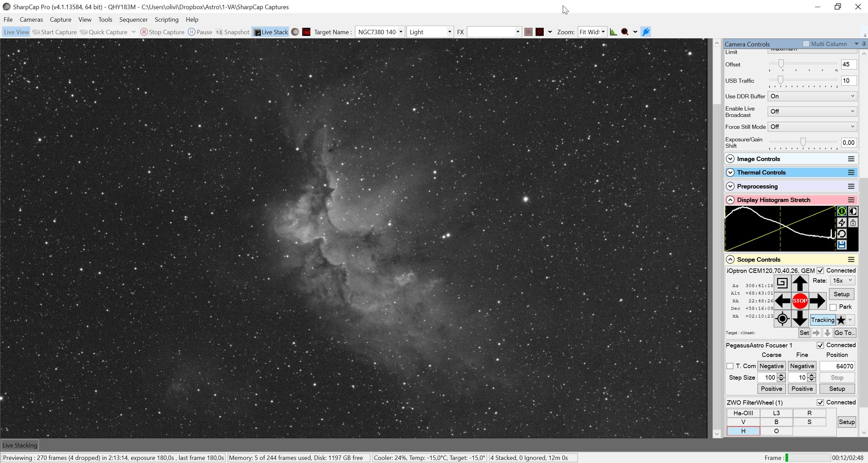The image size is (868, 463).
Task: Save histogram stretch with disk icon
Action: point(842,245)
